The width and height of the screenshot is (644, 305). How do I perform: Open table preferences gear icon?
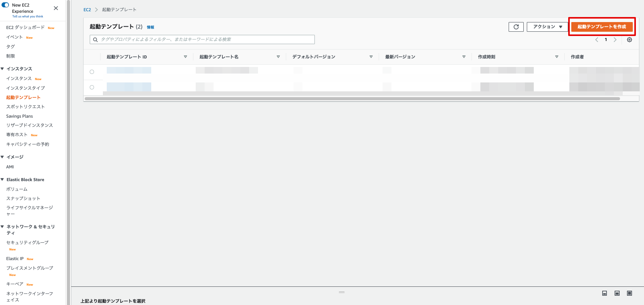(x=629, y=40)
